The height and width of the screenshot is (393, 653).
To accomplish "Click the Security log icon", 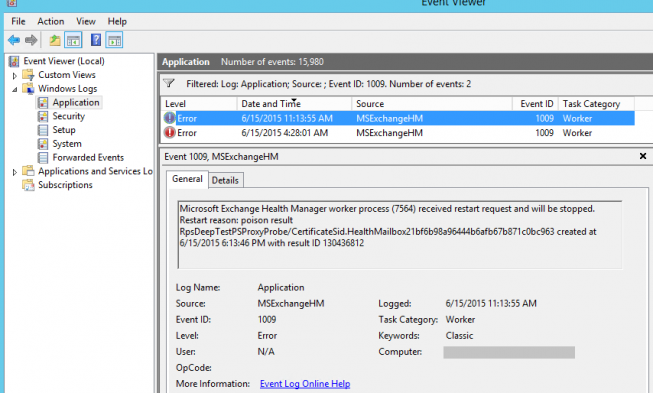I will 43,116.
